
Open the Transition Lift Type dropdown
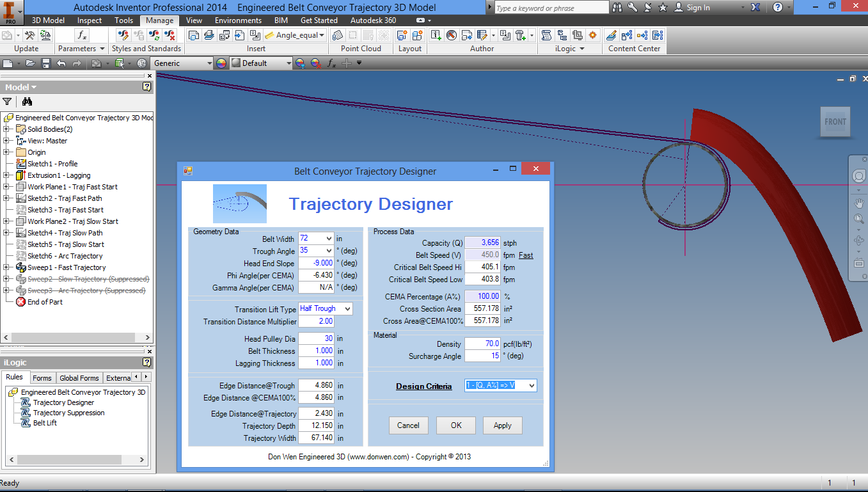click(347, 308)
